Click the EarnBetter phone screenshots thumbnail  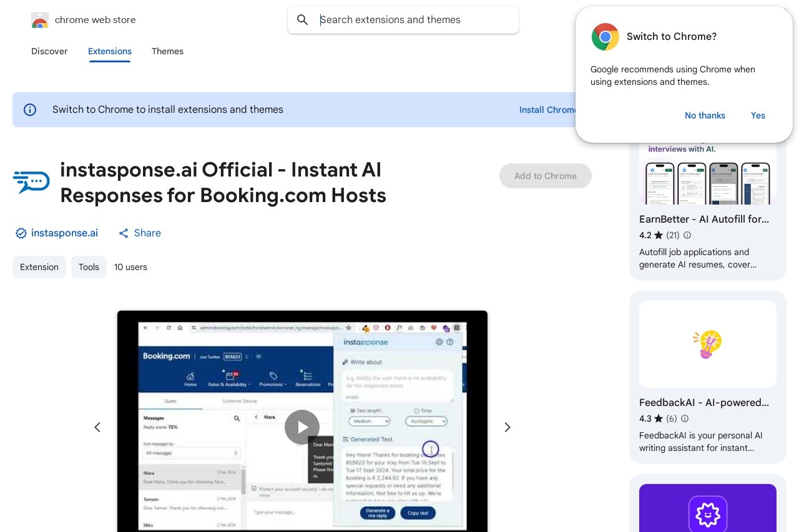click(708, 174)
